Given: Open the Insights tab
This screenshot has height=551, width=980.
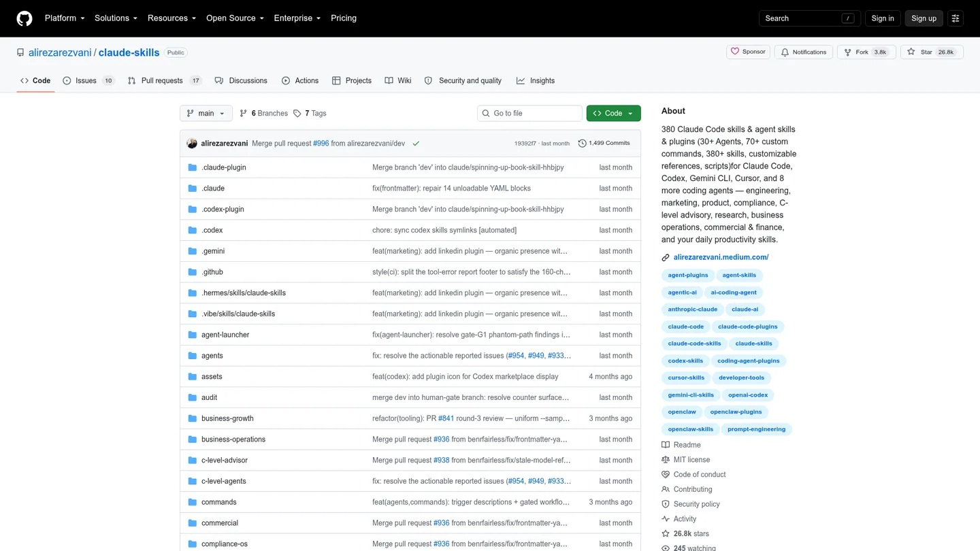Looking at the screenshot, I should click(x=536, y=81).
